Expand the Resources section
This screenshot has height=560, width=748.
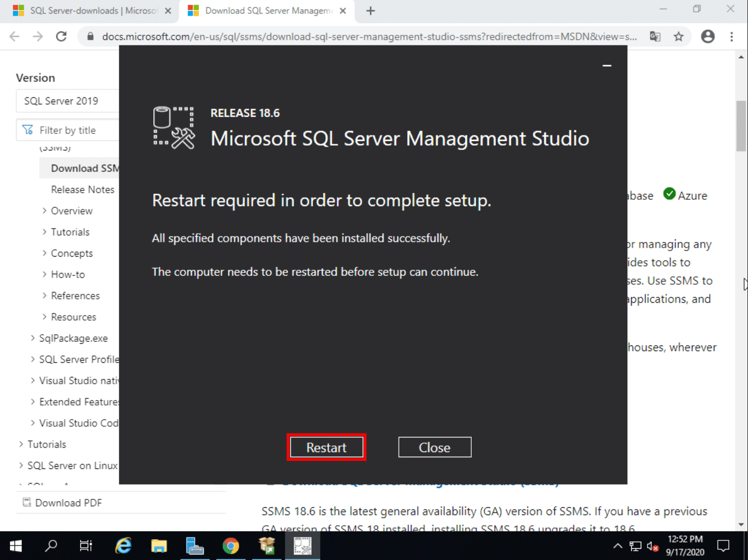[44, 317]
